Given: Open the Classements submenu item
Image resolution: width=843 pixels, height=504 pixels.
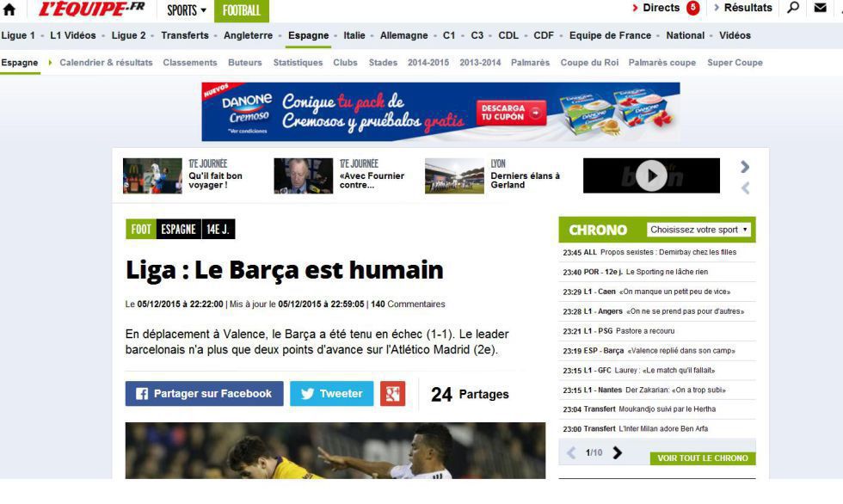Looking at the screenshot, I should [x=190, y=62].
